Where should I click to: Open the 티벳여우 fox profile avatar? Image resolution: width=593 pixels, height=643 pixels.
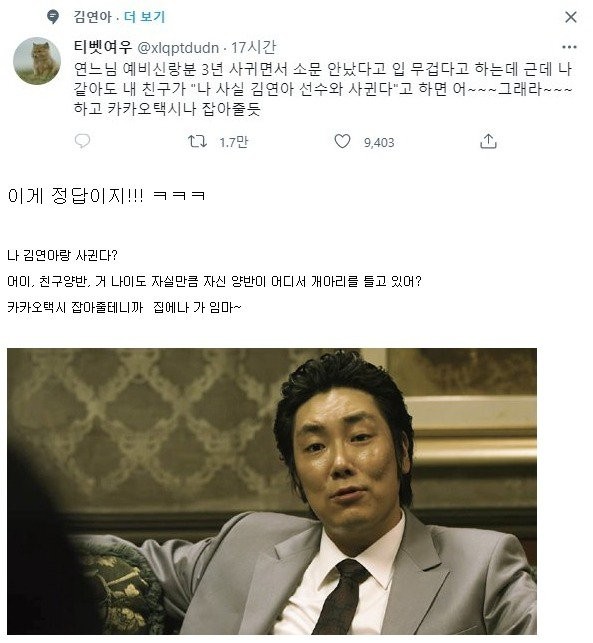(x=37, y=61)
